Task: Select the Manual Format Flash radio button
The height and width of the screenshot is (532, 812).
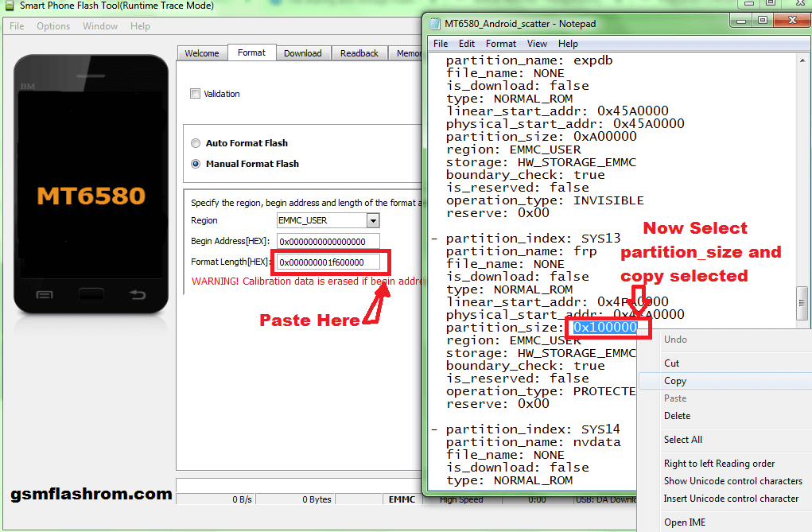Action: coord(196,164)
